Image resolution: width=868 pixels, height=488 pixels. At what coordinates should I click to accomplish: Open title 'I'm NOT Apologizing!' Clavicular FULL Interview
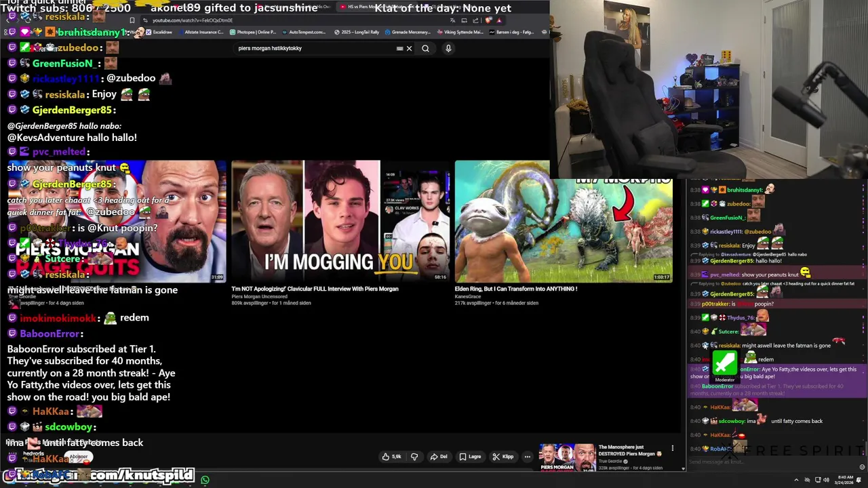pyautogui.click(x=315, y=289)
